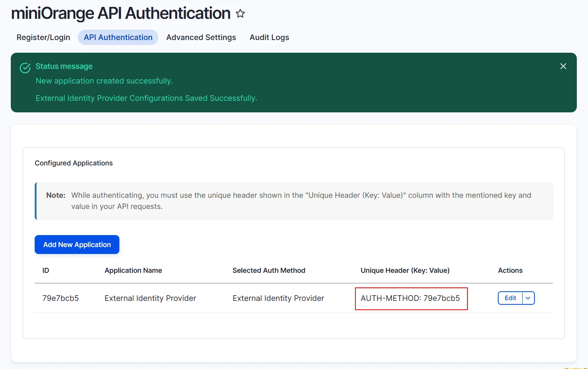Select the API Authentication tab

coord(118,37)
